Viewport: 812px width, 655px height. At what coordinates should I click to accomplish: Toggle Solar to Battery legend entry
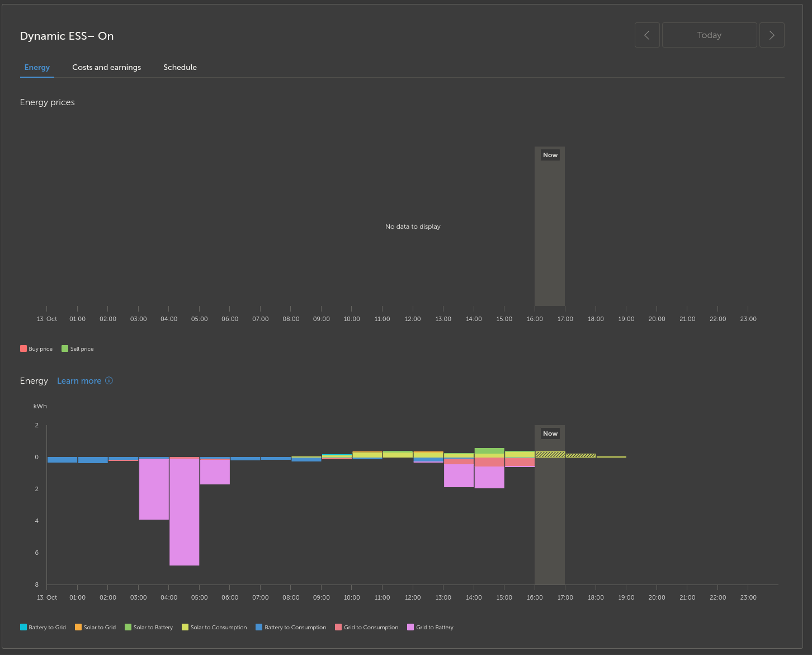pyautogui.click(x=149, y=627)
